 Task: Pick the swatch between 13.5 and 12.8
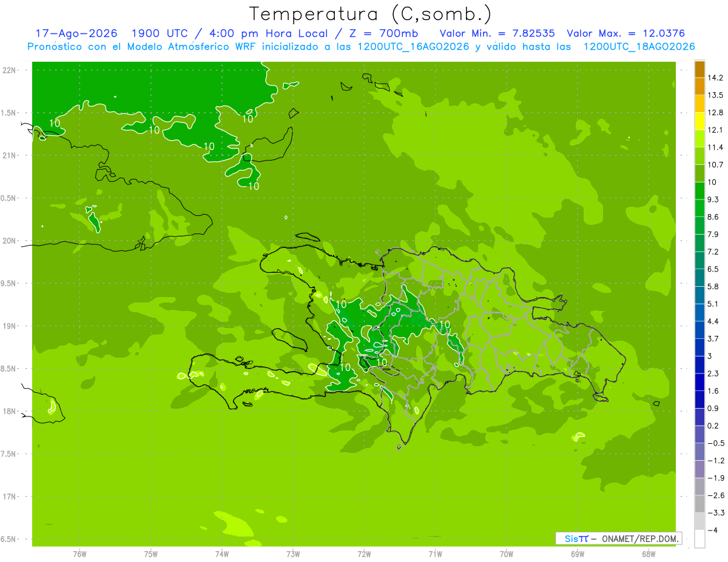(699, 104)
